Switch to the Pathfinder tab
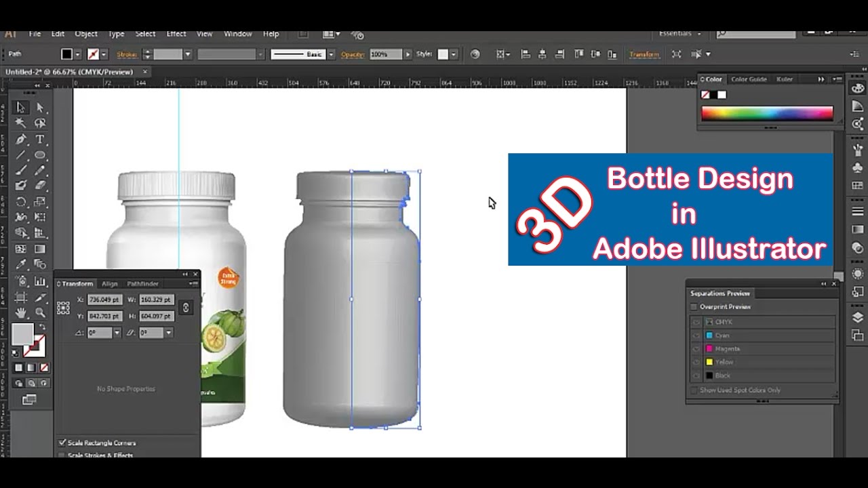The height and width of the screenshot is (488, 868). pyautogui.click(x=142, y=284)
